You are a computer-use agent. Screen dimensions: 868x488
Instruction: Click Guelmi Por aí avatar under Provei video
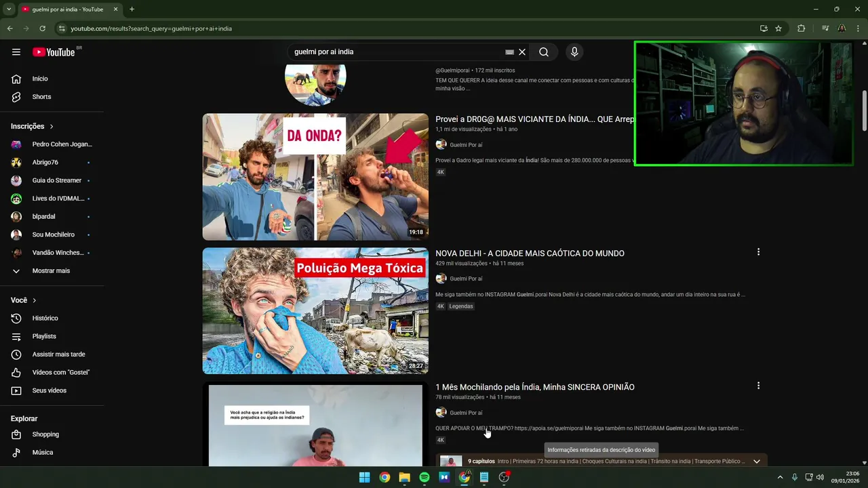click(x=441, y=144)
